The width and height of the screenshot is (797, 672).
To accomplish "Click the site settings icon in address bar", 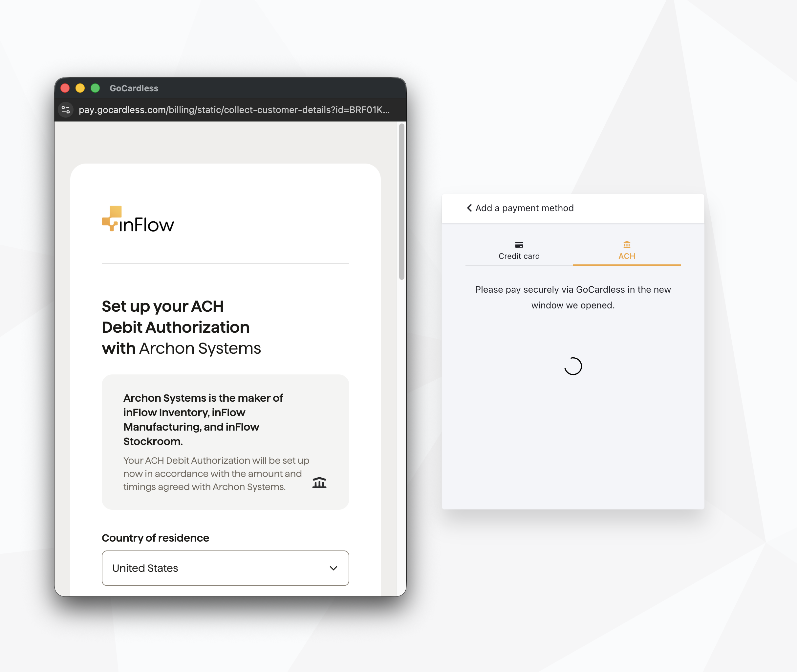I will [x=66, y=110].
